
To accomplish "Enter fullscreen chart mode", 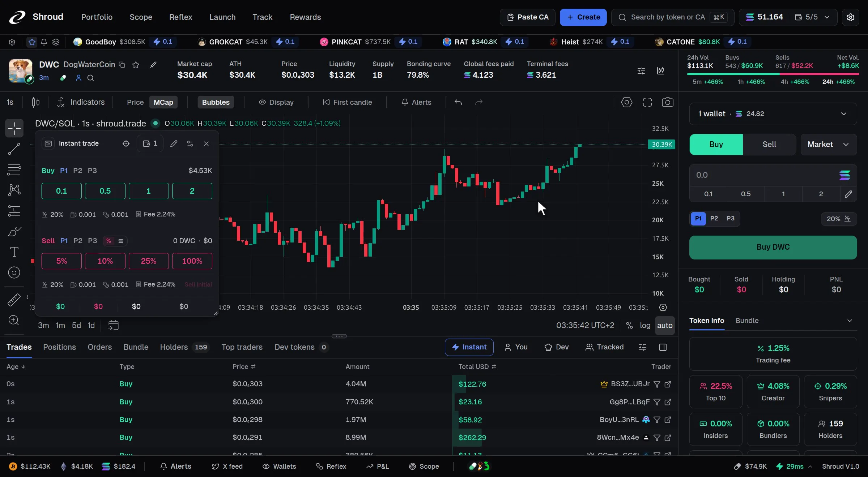I will tap(647, 102).
